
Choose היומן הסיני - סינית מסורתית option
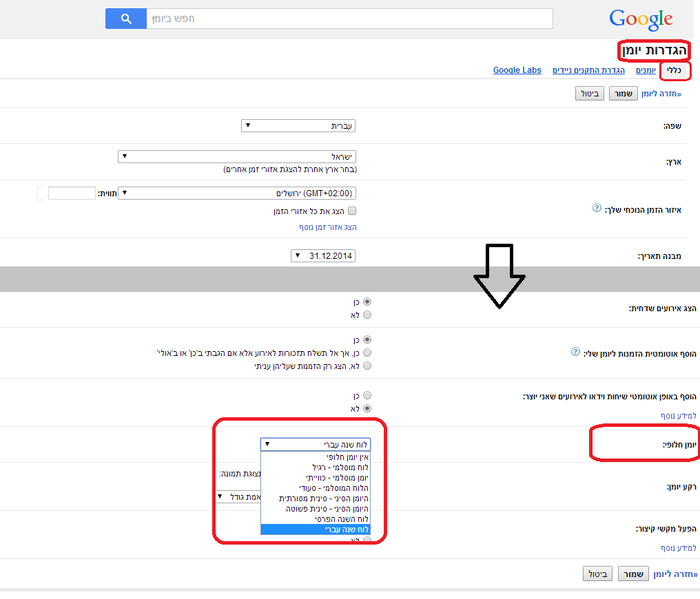coord(316,498)
